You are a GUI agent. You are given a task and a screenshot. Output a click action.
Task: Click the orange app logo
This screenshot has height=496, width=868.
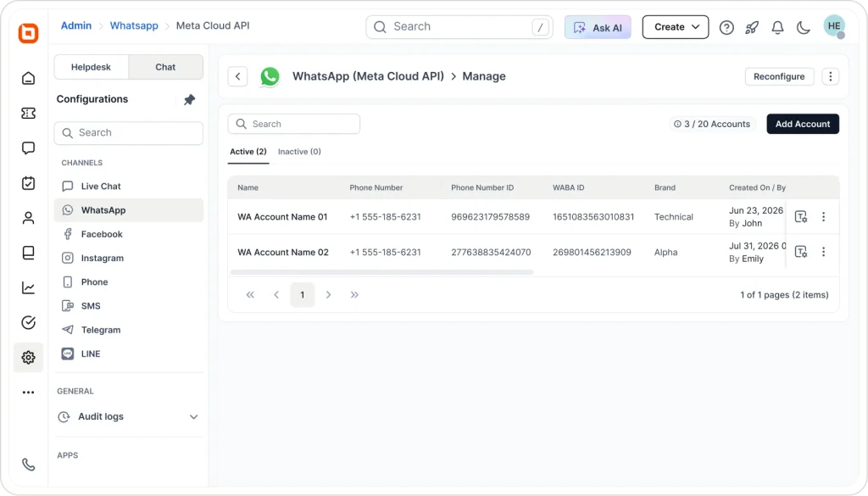click(28, 33)
